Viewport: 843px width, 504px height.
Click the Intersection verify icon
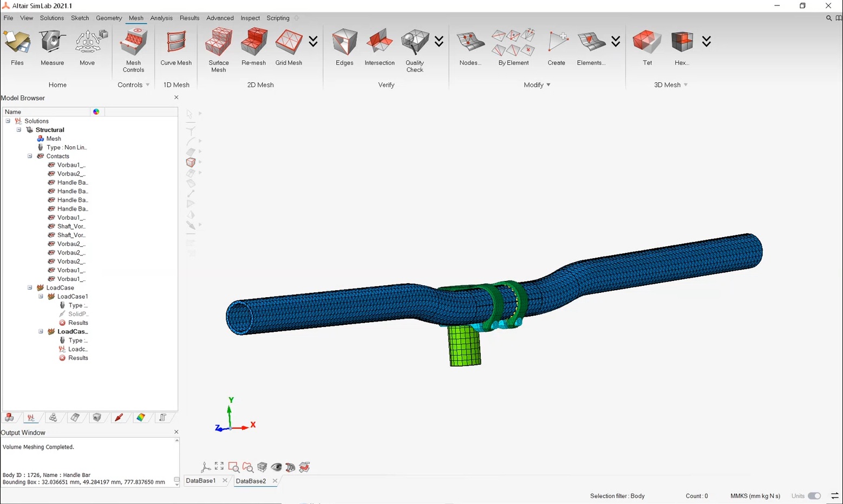380,43
